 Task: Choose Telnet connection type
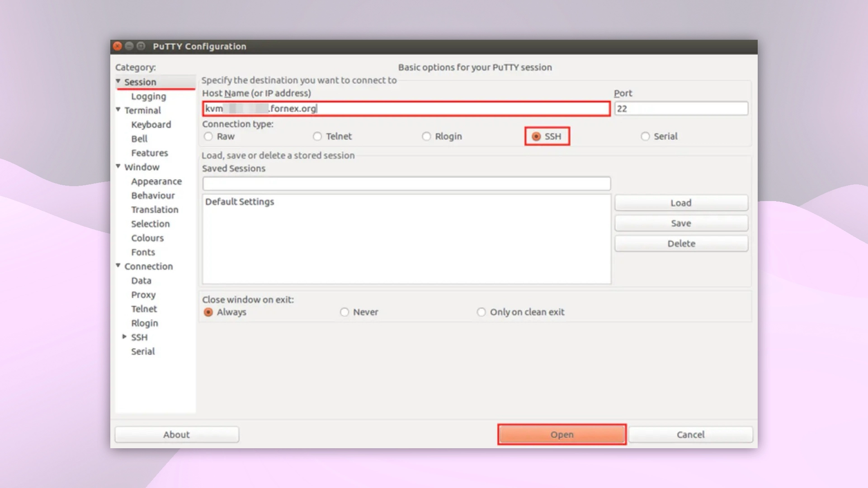click(x=317, y=136)
